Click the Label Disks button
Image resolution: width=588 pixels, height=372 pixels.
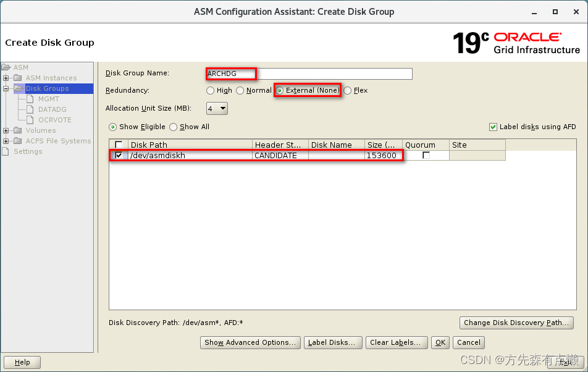(333, 342)
